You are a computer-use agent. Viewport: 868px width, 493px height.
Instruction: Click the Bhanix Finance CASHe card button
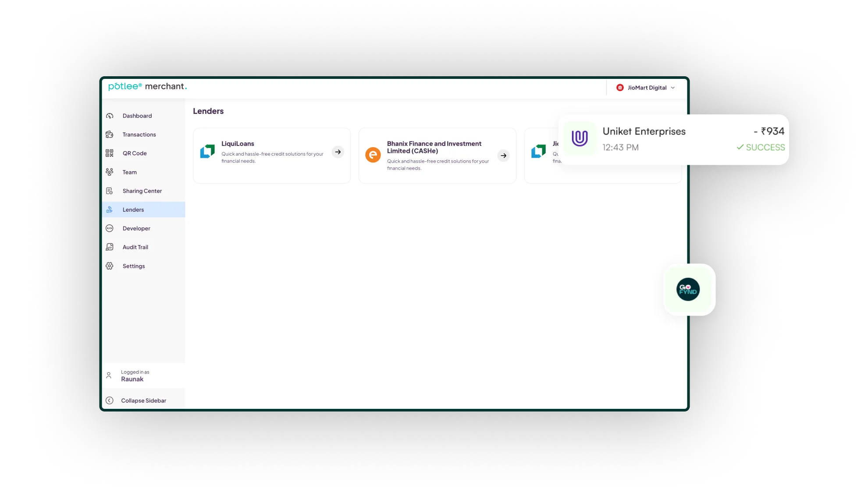[504, 156]
